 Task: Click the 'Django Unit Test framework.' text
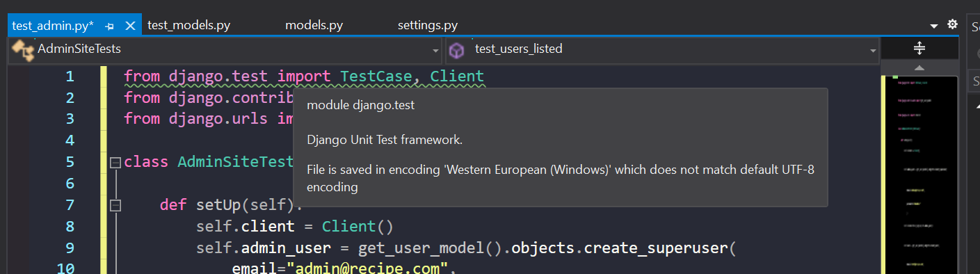[385, 140]
